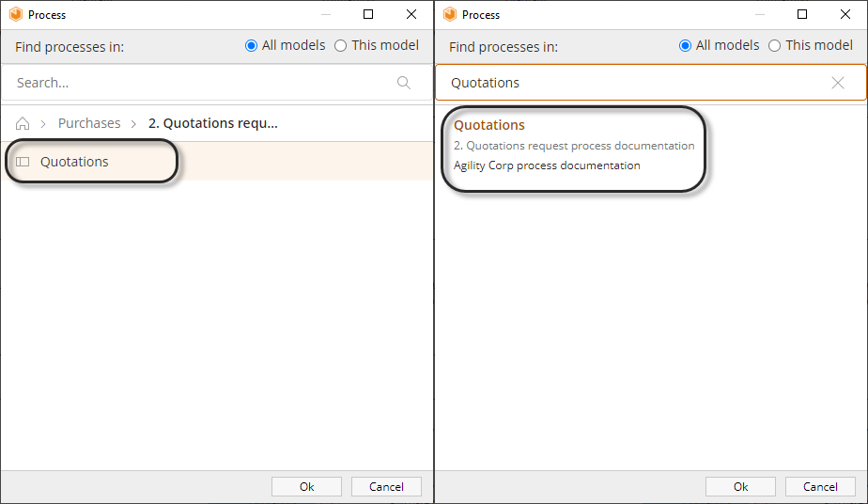
Task: Expand the chevron after Purchases breadcrumb
Action: (133, 123)
